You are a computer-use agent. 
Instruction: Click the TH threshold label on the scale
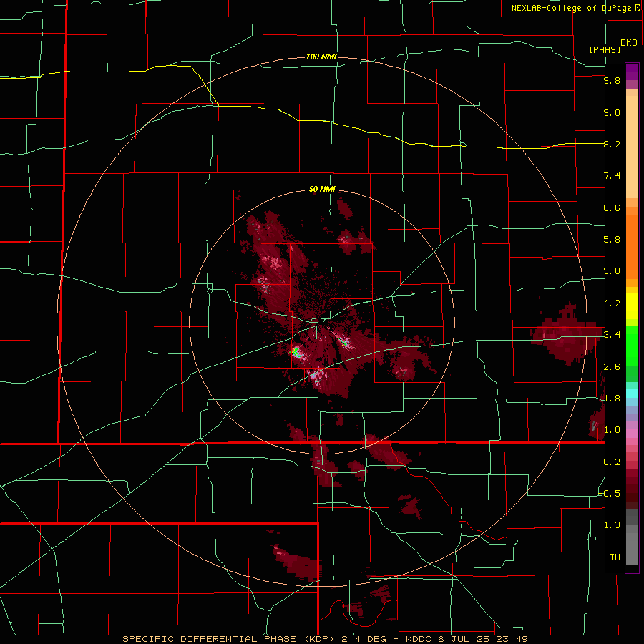[x=615, y=557]
